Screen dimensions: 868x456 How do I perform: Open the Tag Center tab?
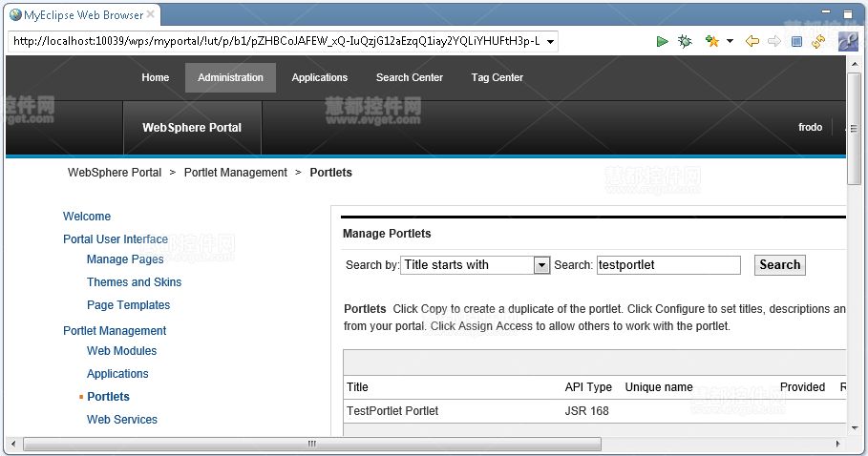(x=498, y=77)
